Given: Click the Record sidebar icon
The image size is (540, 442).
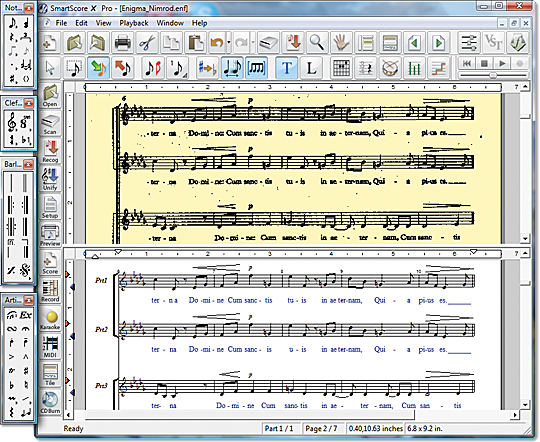Looking at the screenshot, I should (50, 291).
